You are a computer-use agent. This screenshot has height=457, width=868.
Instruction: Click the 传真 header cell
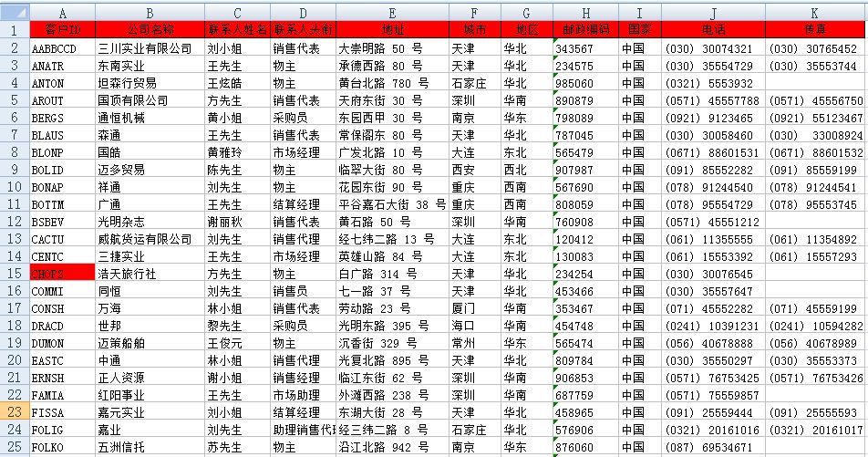click(815, 29)
